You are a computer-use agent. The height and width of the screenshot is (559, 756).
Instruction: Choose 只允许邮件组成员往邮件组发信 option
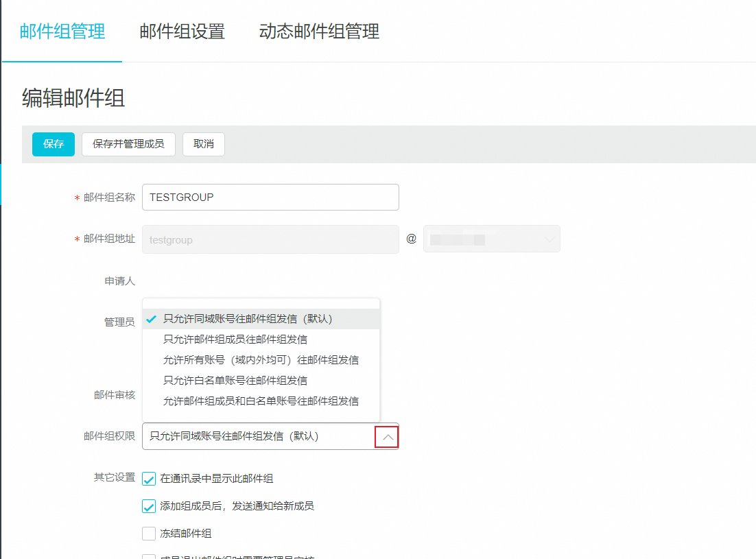tap(235, 340)
